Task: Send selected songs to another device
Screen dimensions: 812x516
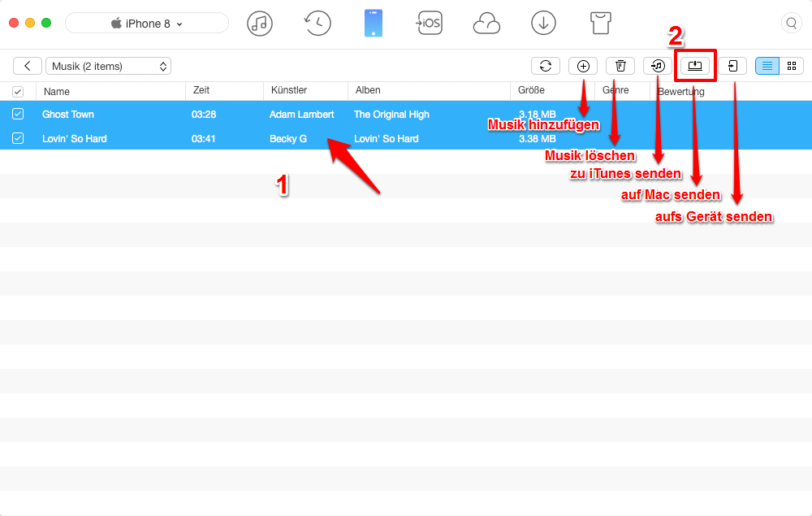Action: tap(732, 66)
